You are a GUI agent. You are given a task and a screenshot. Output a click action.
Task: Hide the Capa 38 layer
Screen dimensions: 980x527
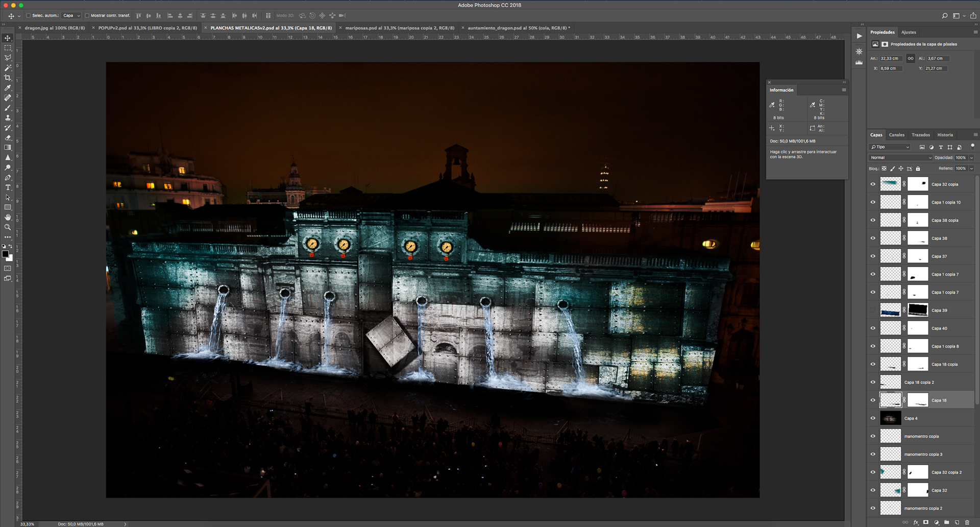click(873, 238)
